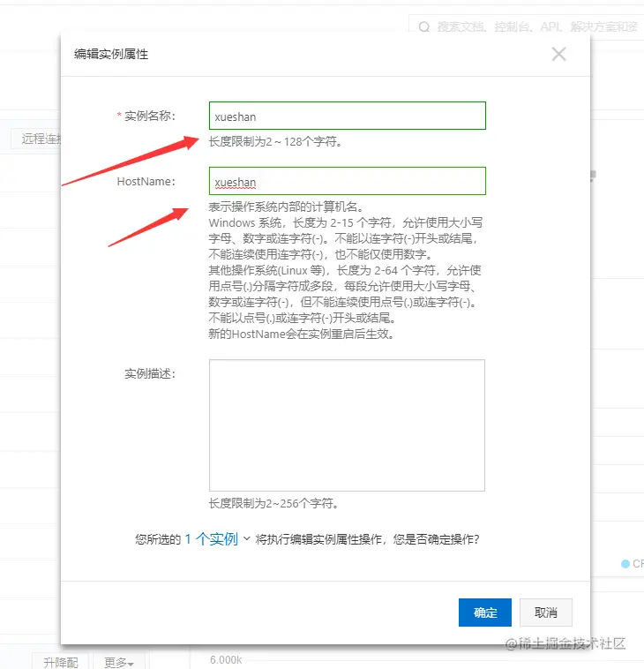Select the "实例名称:" label text
Viewport: 644px width, 669px height.
tap(150, 116)
